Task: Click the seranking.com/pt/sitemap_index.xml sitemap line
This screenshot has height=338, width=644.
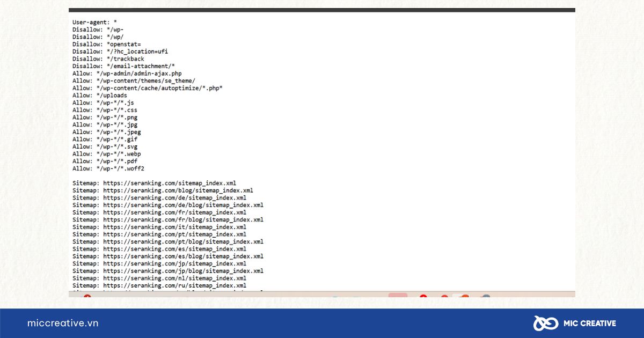Action: coord(159,234)
